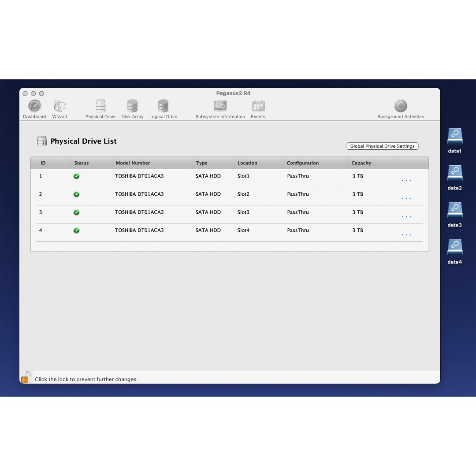Click the ID column header
The image size is (476, 476).
click(x=43, y=163)
